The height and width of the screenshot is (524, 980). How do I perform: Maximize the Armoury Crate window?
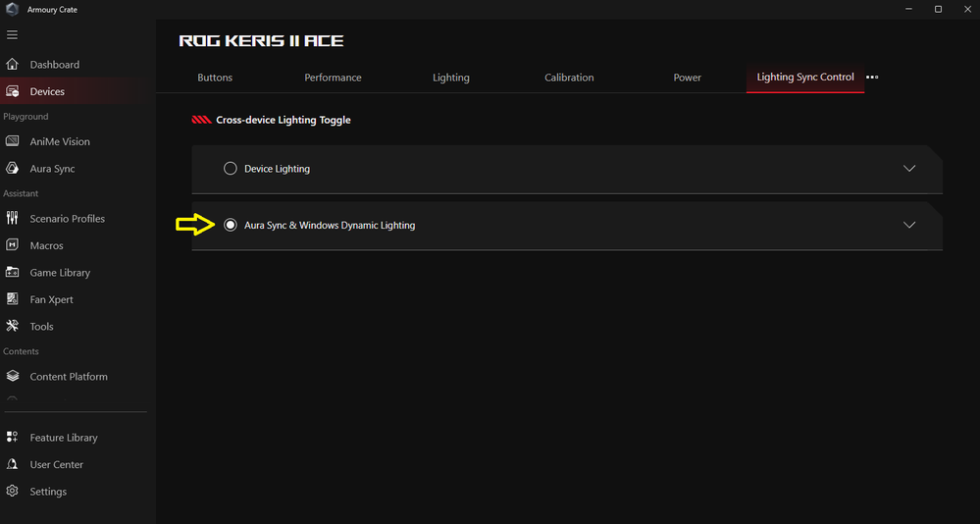[x=938, y=10]
